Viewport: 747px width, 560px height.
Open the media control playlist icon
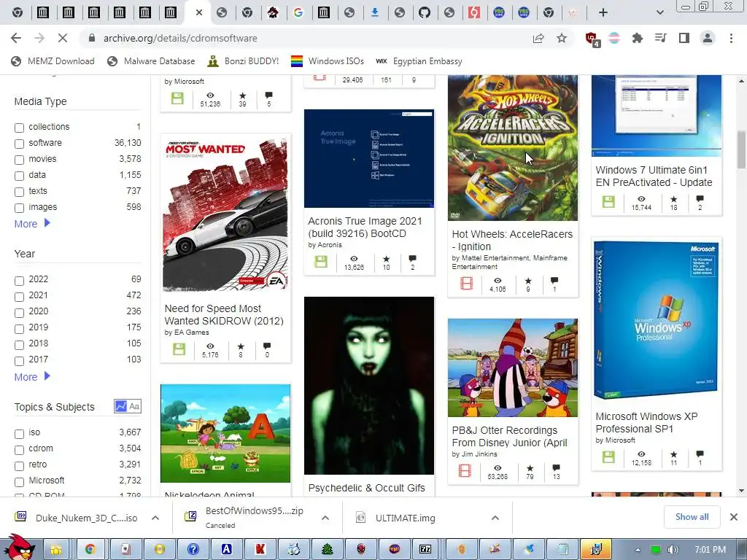click(x=660, y=38)
